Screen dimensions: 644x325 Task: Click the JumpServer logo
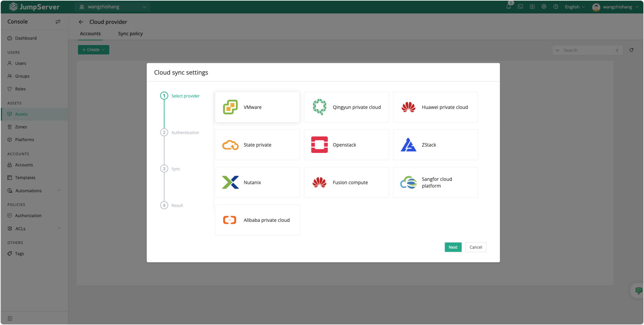tap(34, 7)
